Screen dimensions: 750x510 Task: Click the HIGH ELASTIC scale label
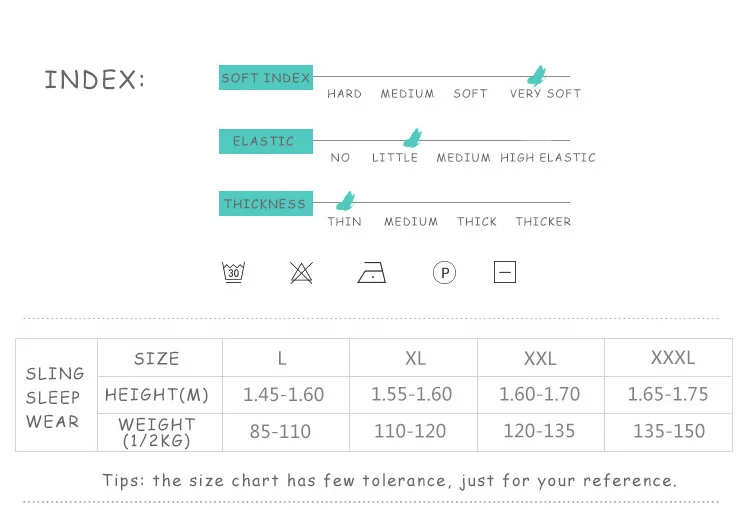[548, 157]
